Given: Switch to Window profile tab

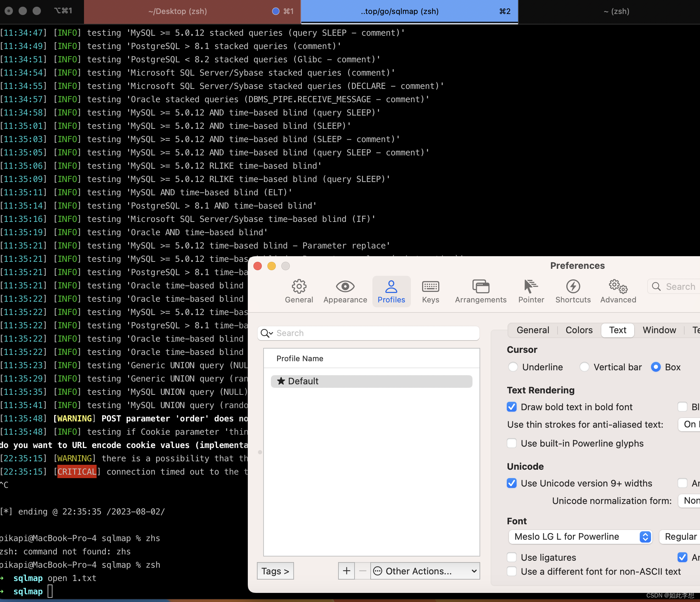Looking at the screenshot, I should tap(659, 330).
